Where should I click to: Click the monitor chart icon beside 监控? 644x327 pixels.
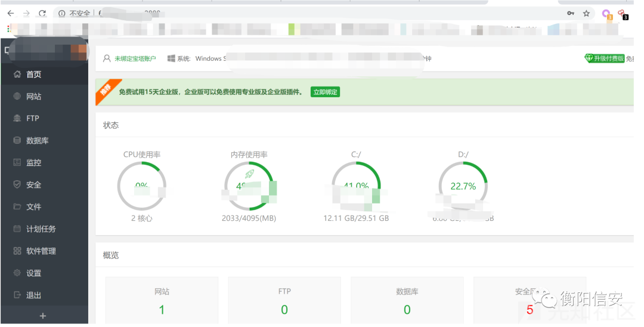(17, 162)
